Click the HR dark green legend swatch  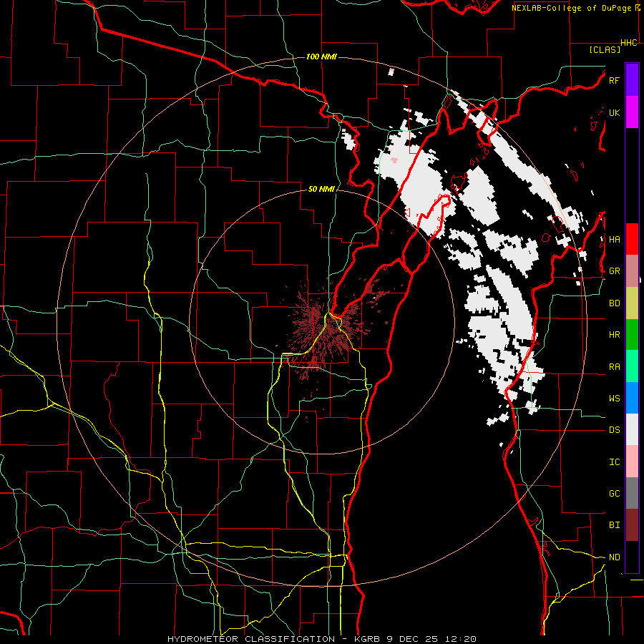click(x=632, y=335)
